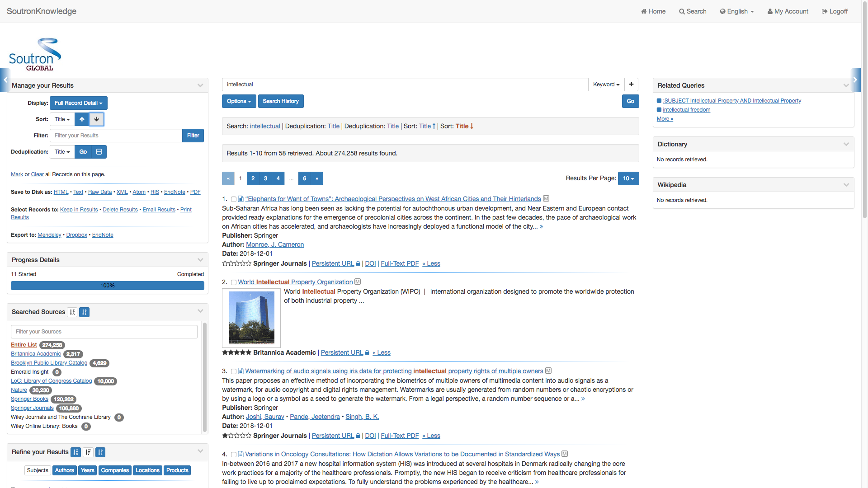The image size is (868, 488).
Task: Sort Refine your Results alphabetically A-Z
Action: 76,452
